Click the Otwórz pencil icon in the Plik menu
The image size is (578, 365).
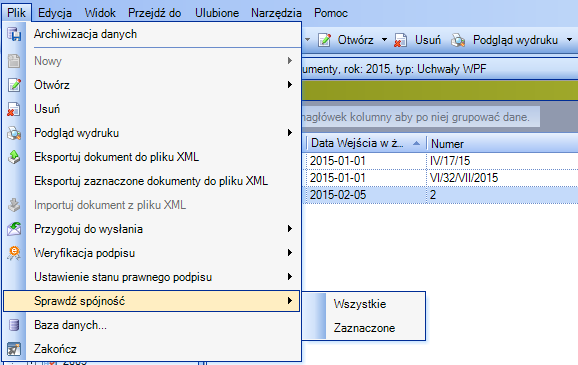click(x=14, y=85)
